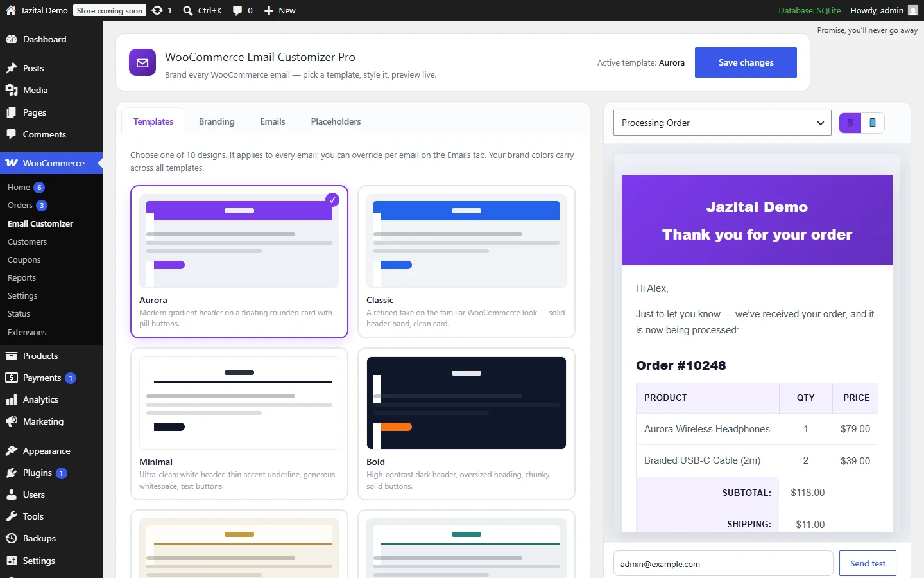Image resolution: width=924 pixels, height=578 pixels.
Task: Click the Posts pushpin icon
Action: click(12, 68)
